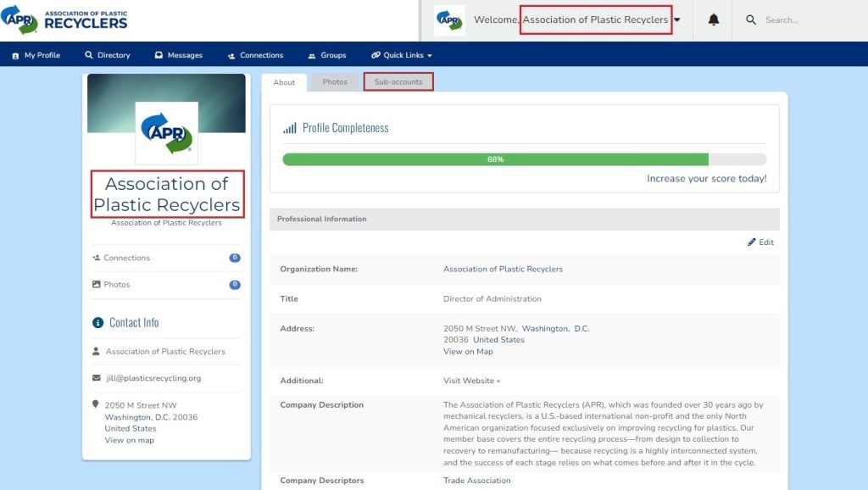Click the Connections count badge
Image resolution: width=868 pixels, height=490 pixels.
[x=235, y=258]
